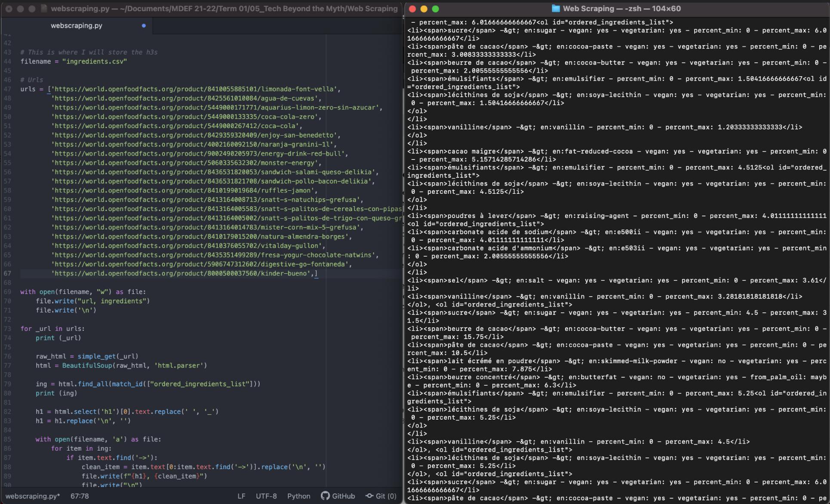Screen dimensions: 830x504
Task: Change the UTF-8 encoding selector
Action: coord(266,496)
